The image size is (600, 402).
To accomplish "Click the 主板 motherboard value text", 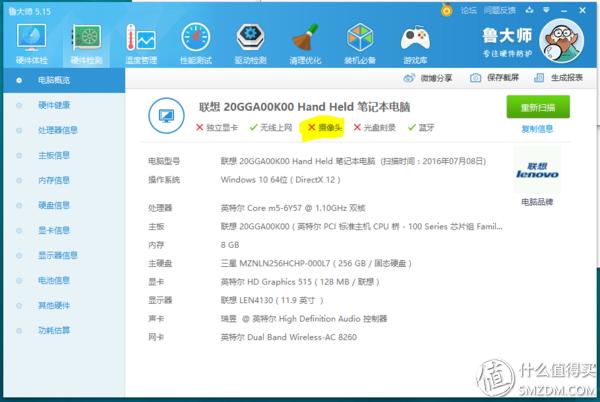I will click(x=361, y=226).
